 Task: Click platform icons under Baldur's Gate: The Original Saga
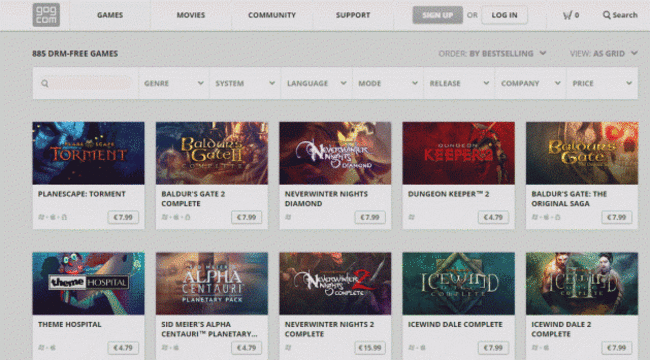[546, 217]
